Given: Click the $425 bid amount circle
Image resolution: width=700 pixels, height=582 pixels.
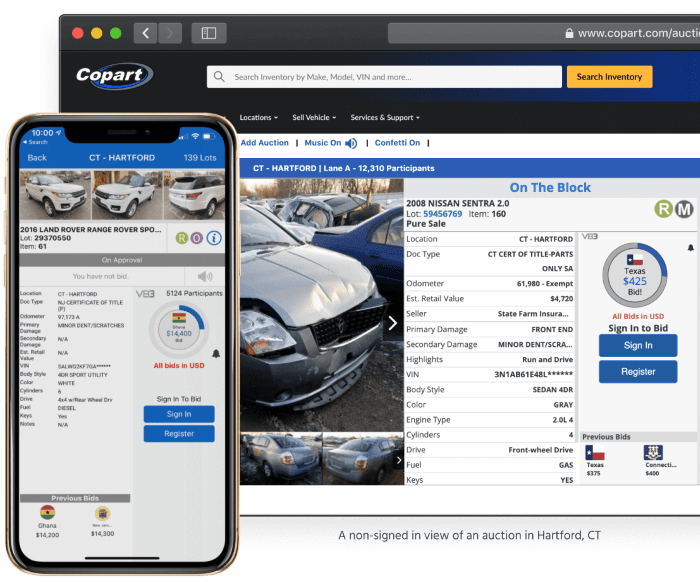Looking at the screenshot, I should 634,275.
